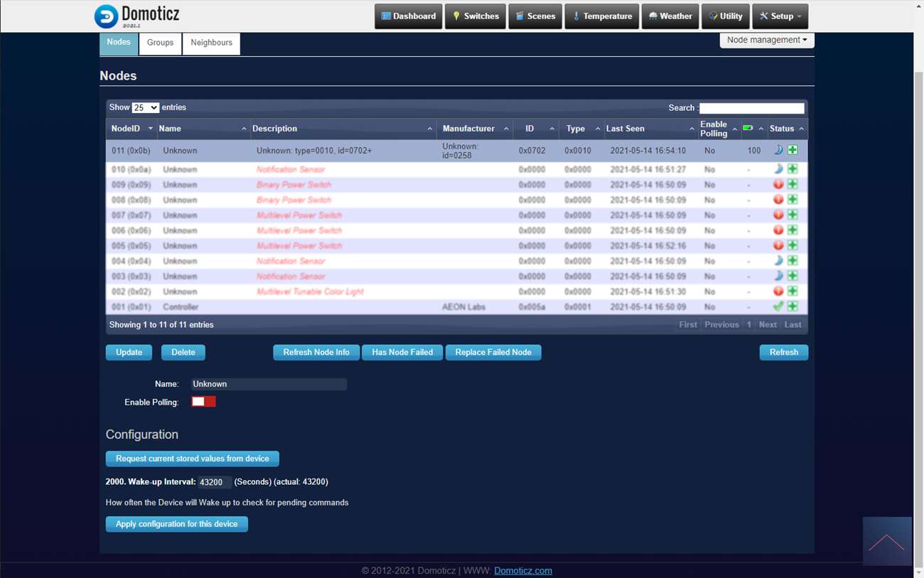
Task: Open the Setup menu dropdown
Action: click(780, 16)
